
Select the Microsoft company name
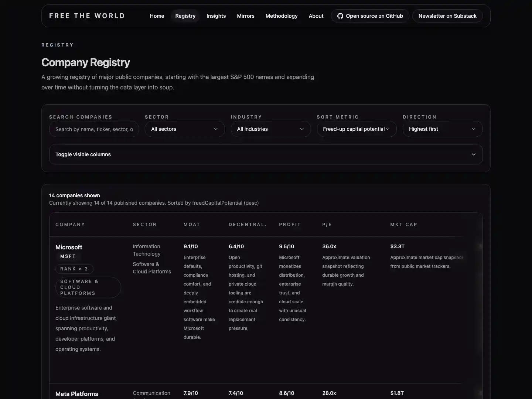coord(69,247)
